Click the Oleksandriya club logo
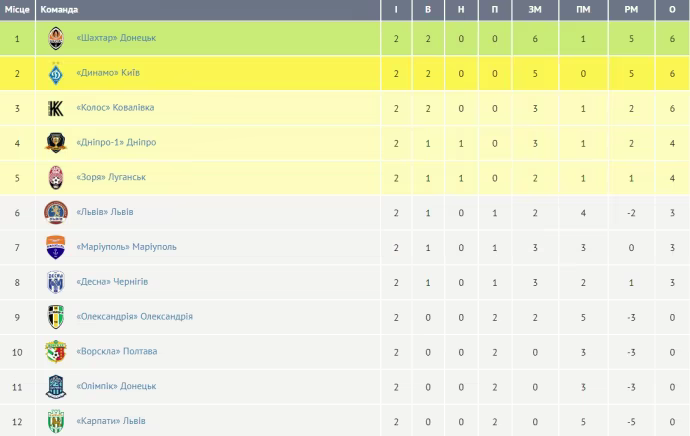The width and height of the screenshot is (690, 436). coord(56,317)
